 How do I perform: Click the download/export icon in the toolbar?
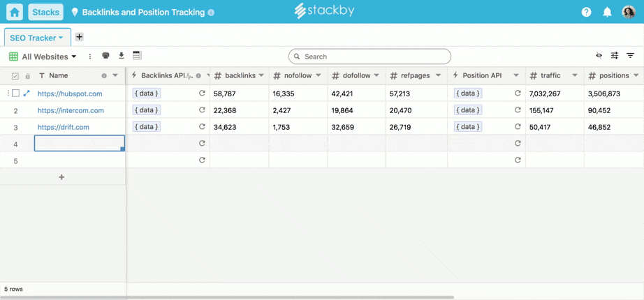(121, 56)
